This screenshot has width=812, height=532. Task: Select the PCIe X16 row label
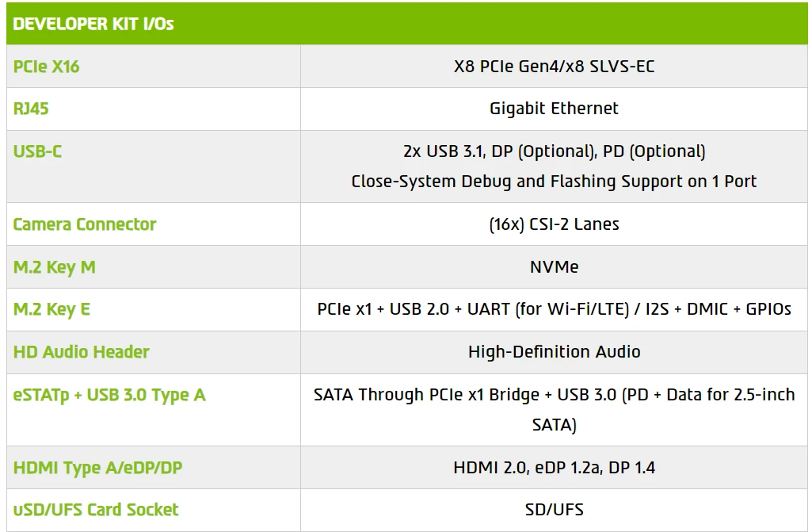[47, 67]
